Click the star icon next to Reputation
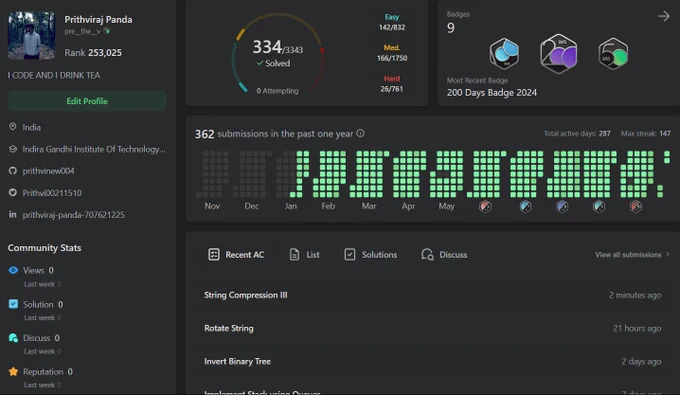This screenshot has height=395, width=680. pyautogui.click(x=13, y=372)
